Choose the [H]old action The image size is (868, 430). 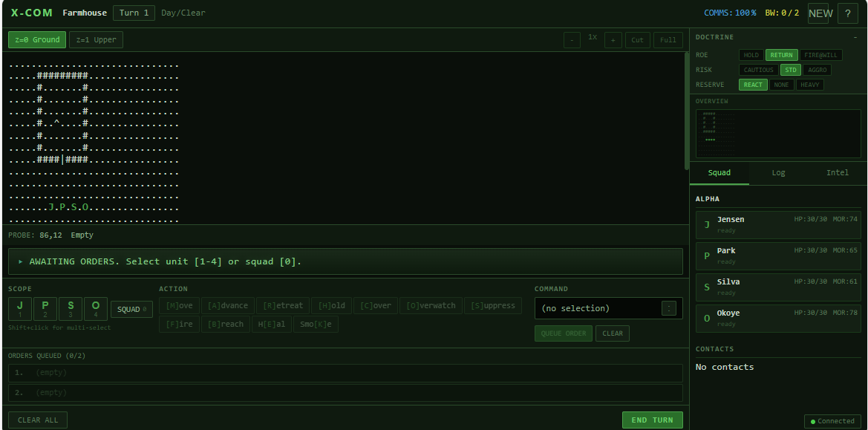tap(331, 305)
